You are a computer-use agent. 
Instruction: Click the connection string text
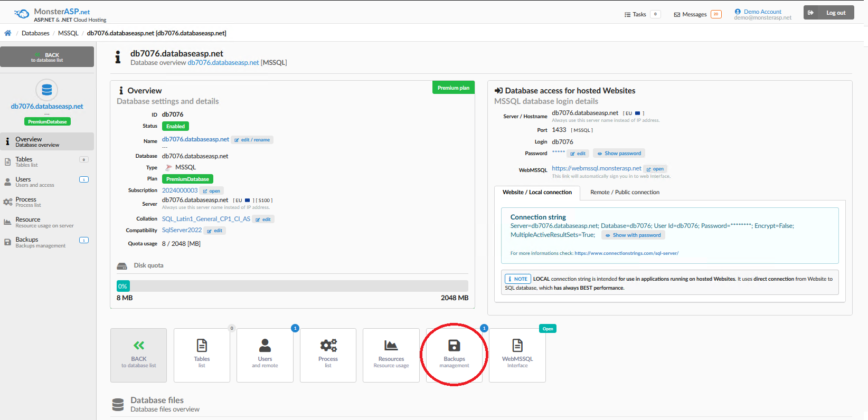(x=652, y=230)
